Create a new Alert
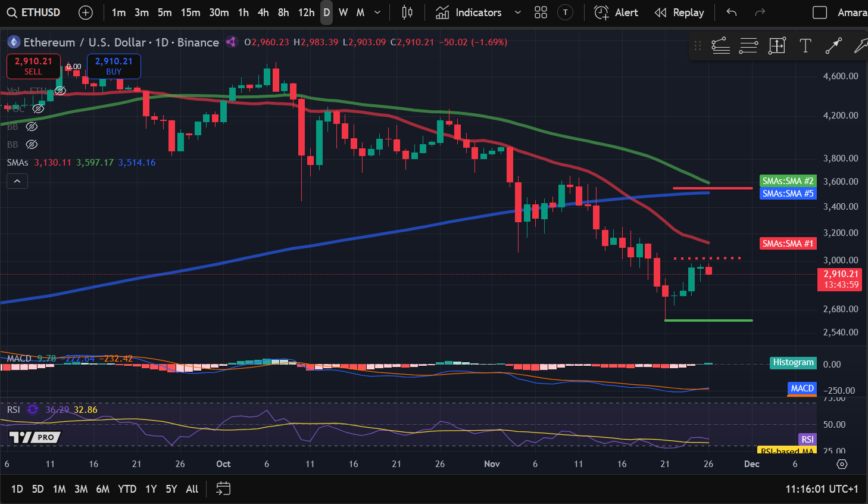Screen dimensions: 868x504 616,12
